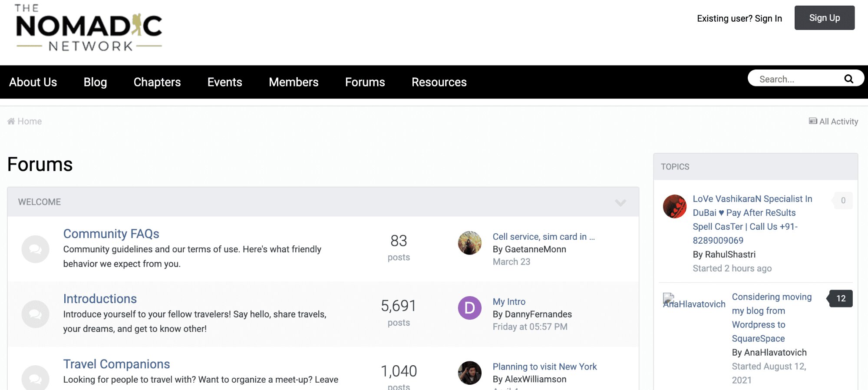The height and width of the screenshot is (390, 868).
Task: Click Existing user? Sign In link
Action: coord(739,18)
